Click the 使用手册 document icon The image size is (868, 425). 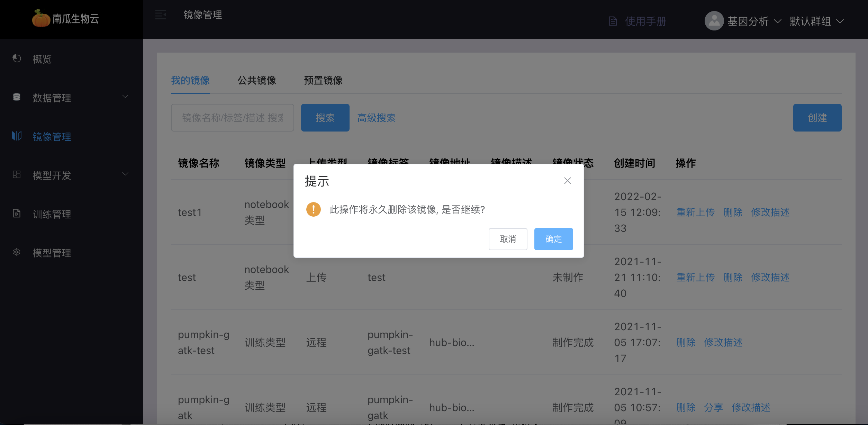(x=613, y=21)
